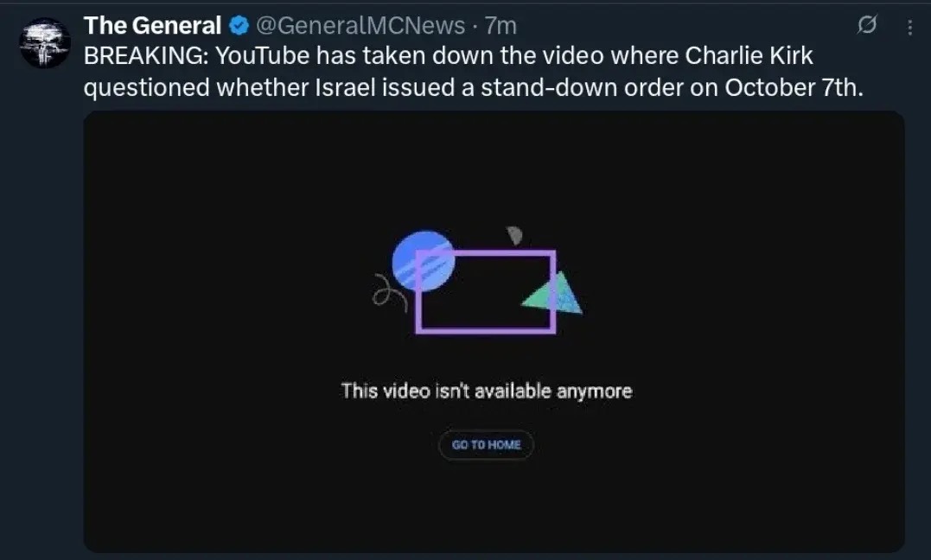Click the blue verified checkmark badge
The width and height of the screenshot is (931, 560).
(x=239, y=26)
